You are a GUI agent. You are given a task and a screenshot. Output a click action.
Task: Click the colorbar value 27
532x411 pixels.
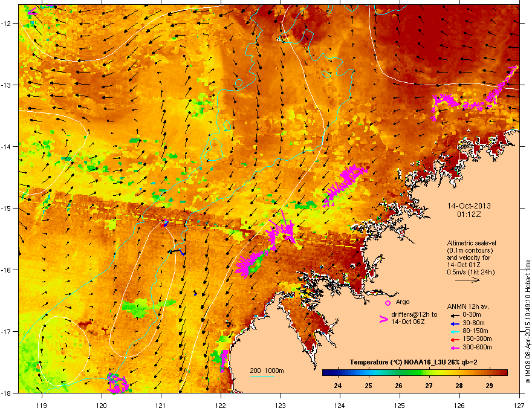(x=429, y=386)
